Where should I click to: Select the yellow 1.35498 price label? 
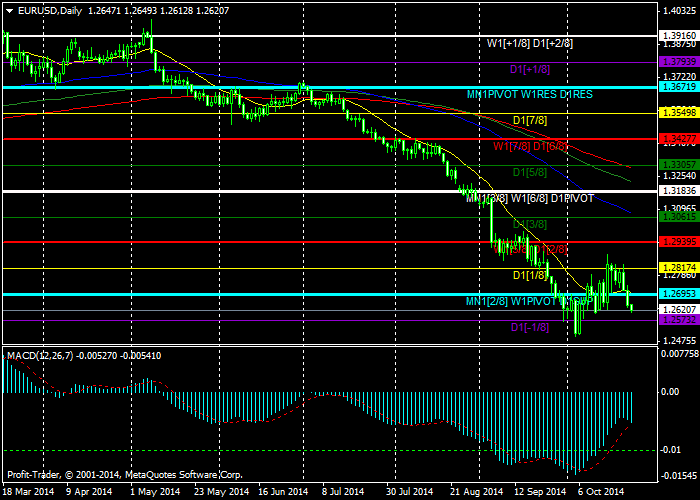click(679, 113)
